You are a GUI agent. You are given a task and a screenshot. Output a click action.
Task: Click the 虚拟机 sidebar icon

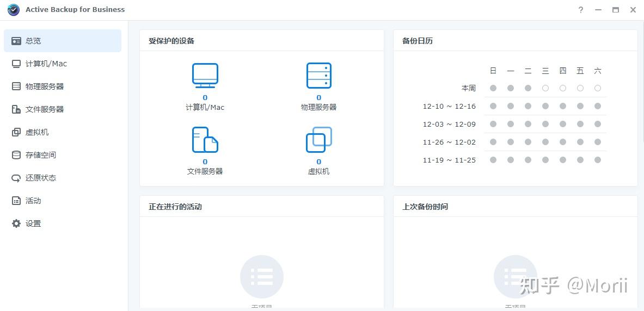pos(16,132)
